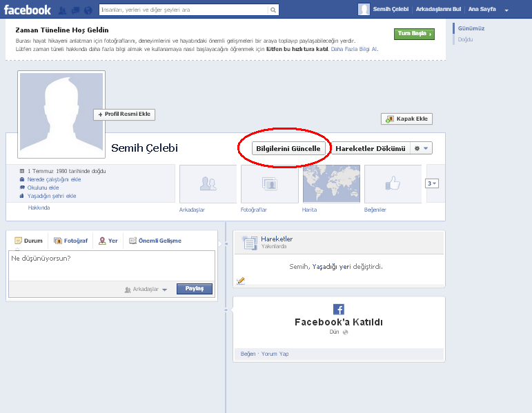The width and height of the screenshot is (532, 413).
Task: Expand the 3 more sections dropdown
Action: [x=432, y=183]
